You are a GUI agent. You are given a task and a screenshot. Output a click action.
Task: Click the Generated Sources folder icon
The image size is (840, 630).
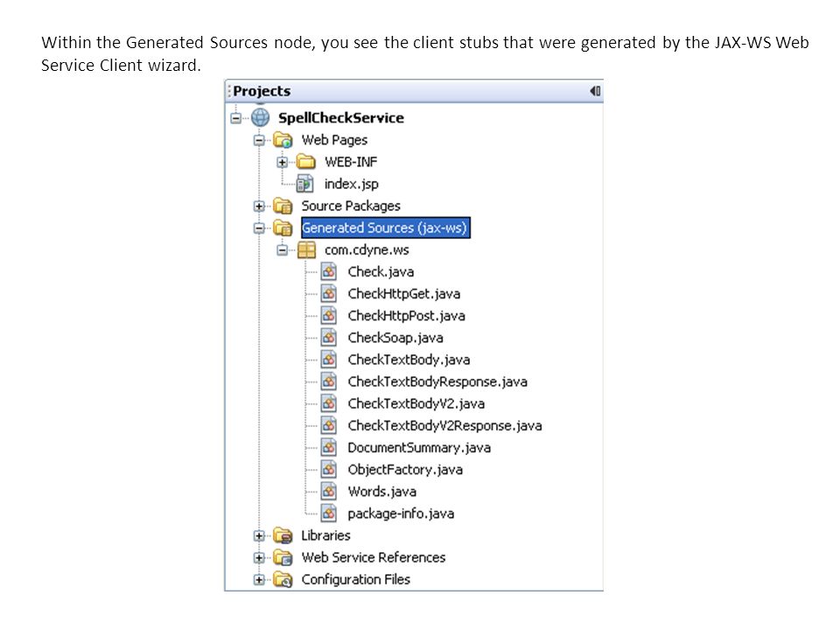click(x=283, y=227)
